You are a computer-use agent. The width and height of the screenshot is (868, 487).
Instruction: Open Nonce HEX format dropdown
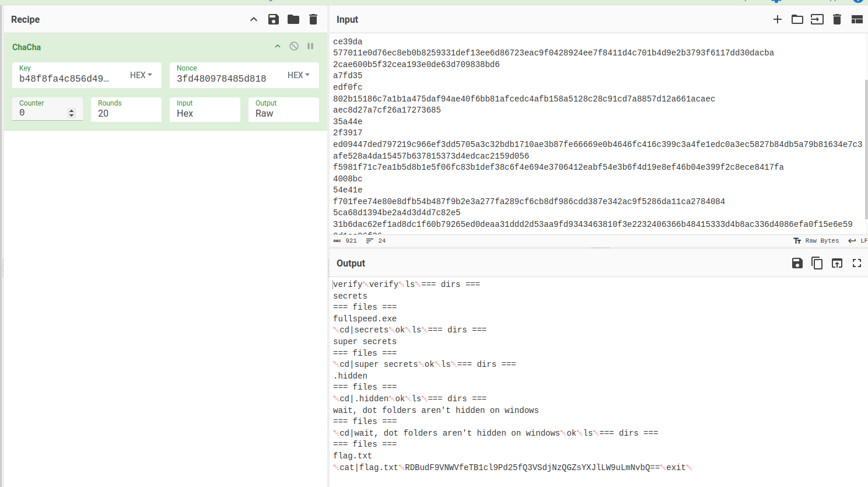click(x=299, y=75)
